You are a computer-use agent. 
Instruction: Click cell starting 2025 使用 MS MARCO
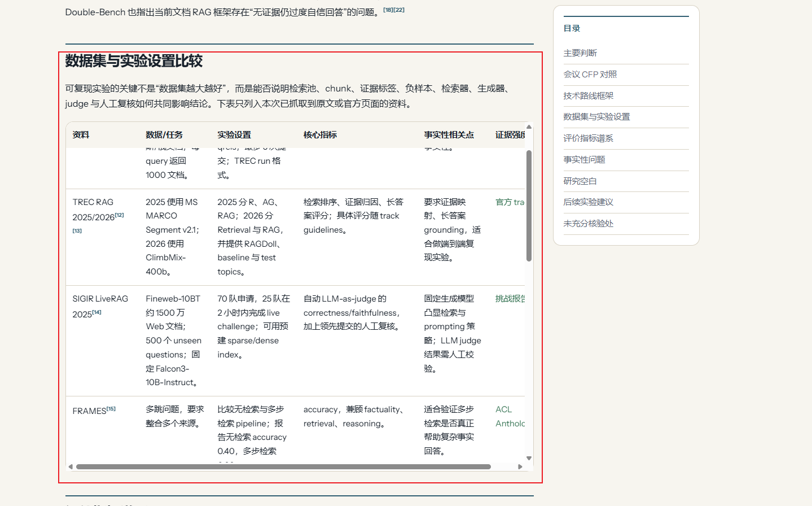pyautogui.click(x=173, y=237)
